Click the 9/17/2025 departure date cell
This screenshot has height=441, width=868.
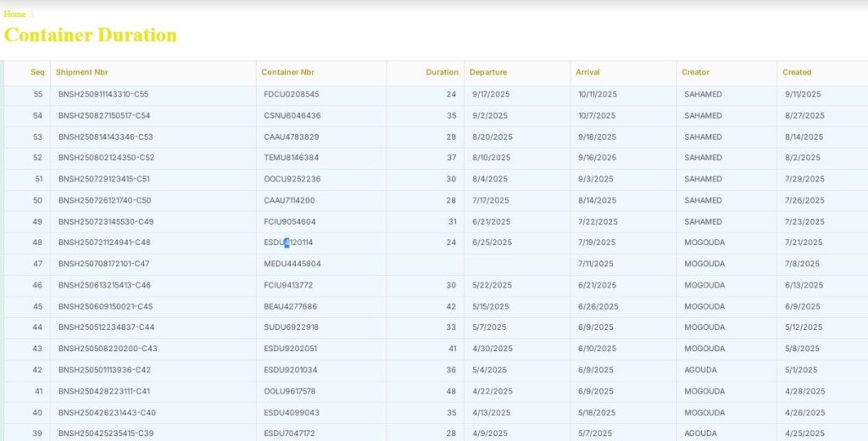click(491, 94)
